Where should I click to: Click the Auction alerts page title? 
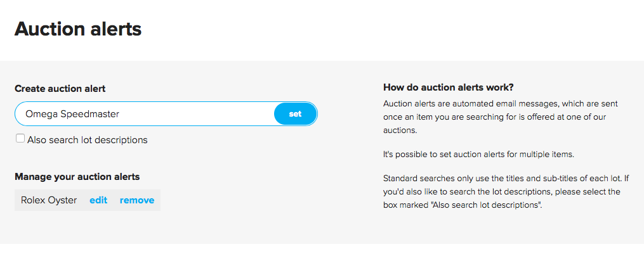click(78, 29)
